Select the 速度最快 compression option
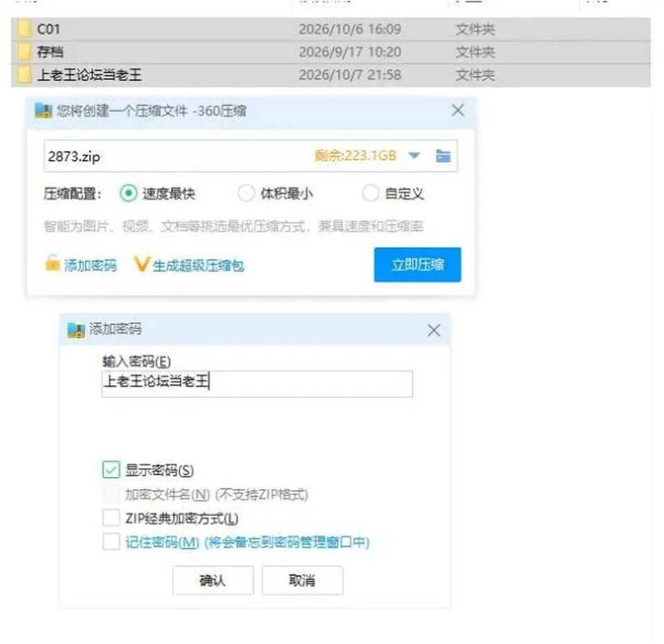This screenshot has height=644, width=664. (128, 194)
